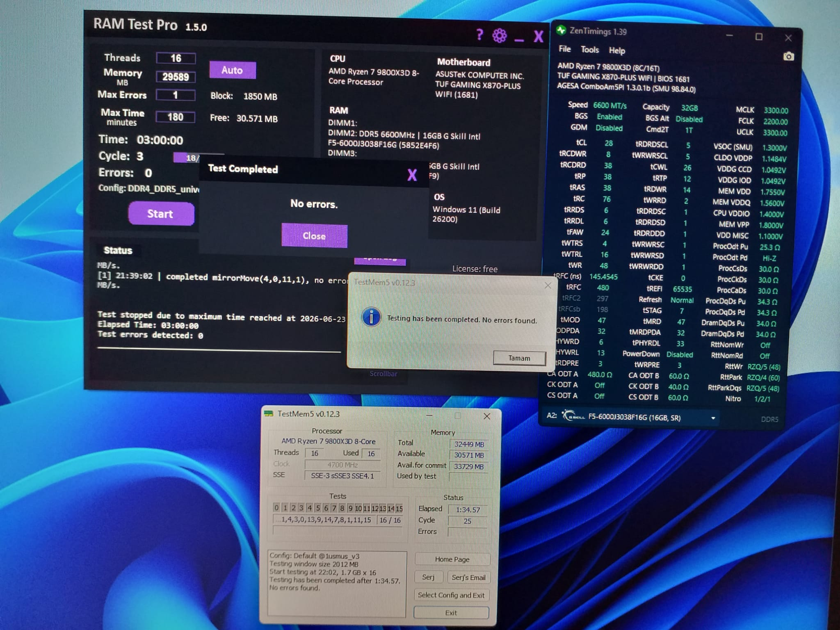The image size is (840, 630).
Task: Open the ZenTimings File menu
Action: tap(564, 49)
